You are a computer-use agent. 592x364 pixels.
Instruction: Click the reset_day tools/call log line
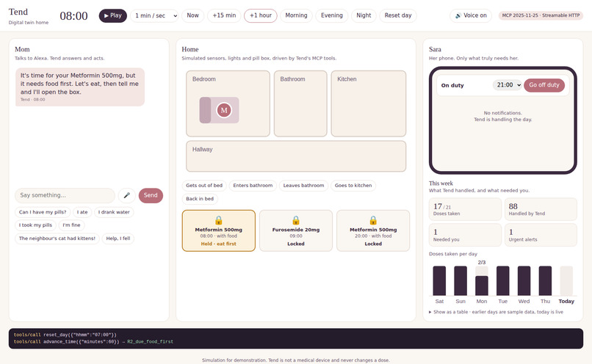(65, 335)
